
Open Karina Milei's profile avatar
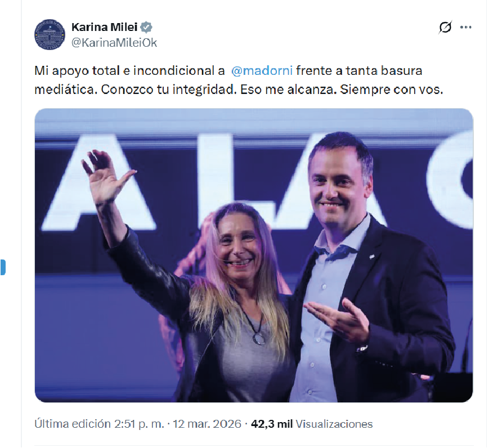[50, 34]
